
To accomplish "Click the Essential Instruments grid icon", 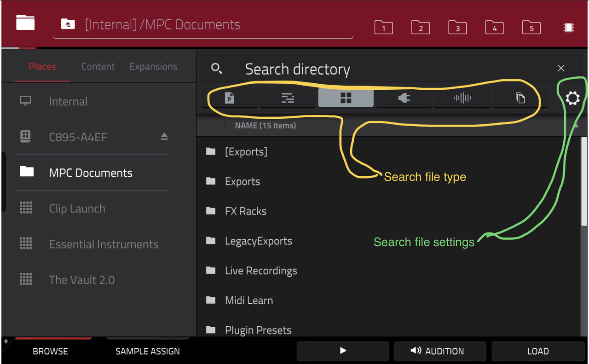I will tap(26, 243).
